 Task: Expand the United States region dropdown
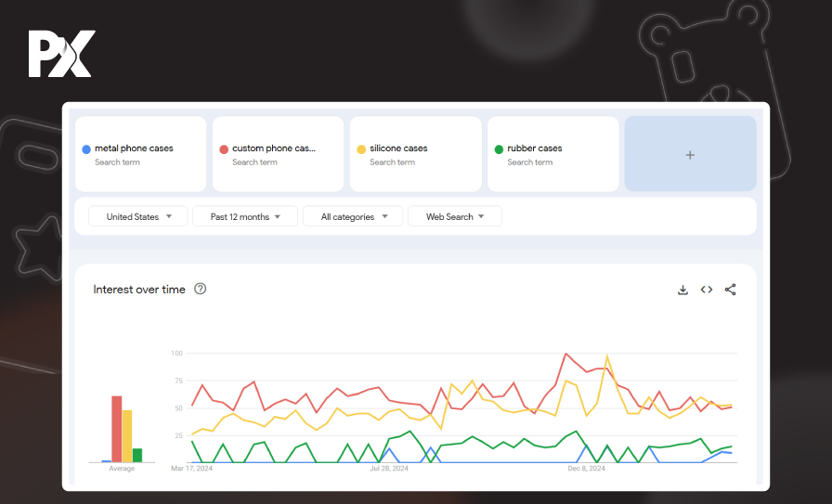coord(138,217)
